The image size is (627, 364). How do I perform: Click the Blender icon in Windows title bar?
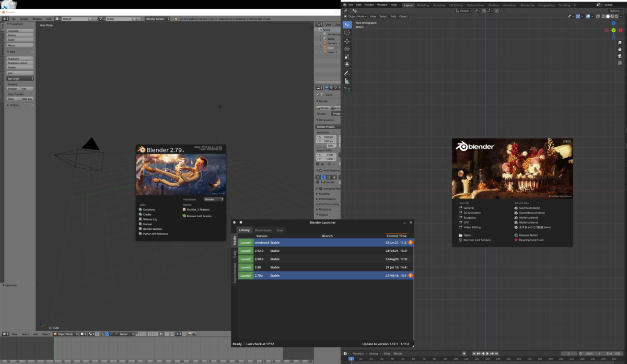(x=4, y=11)
